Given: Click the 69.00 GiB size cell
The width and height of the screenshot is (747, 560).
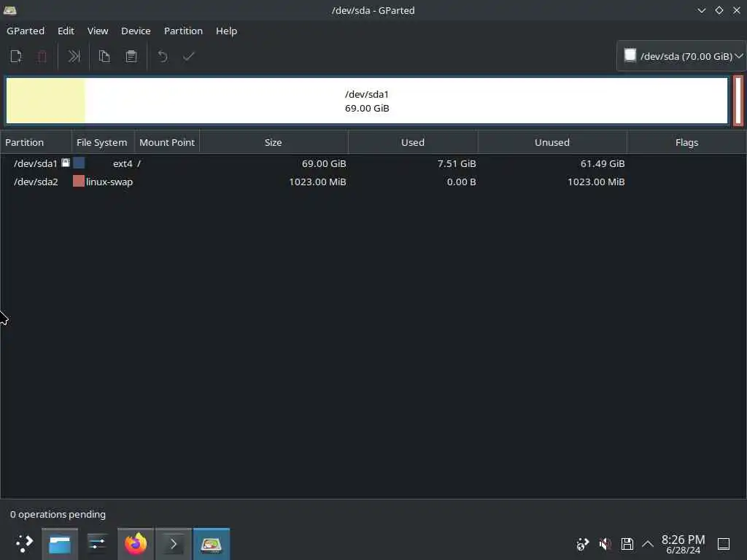Looking at the screenshot, I should [324, 164].
